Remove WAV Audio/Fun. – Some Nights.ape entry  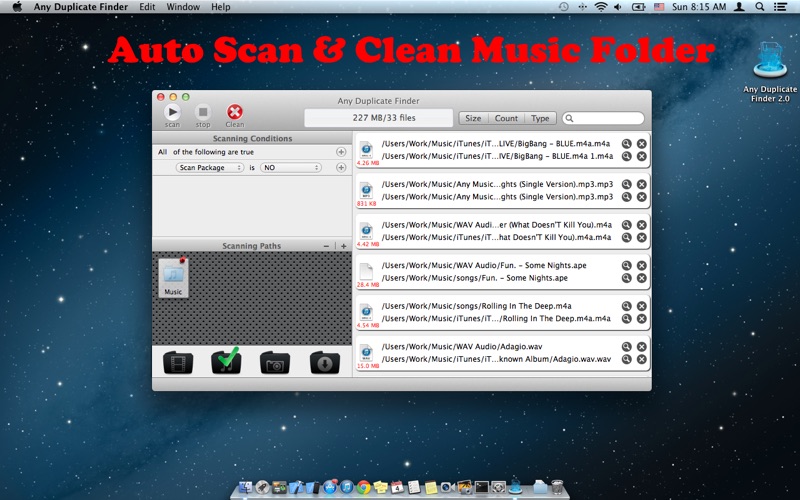[642, 265]
